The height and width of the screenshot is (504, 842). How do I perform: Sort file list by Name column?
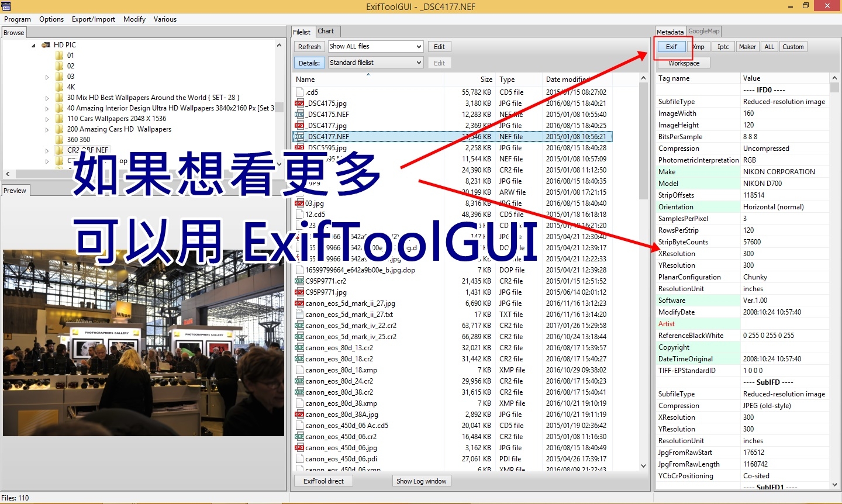click(368, 79)
